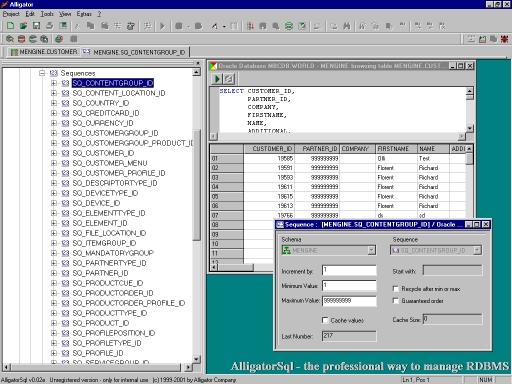Click the New document toolbar icon
The height and width of the screenshot is (384, 512).
(10, 26)
